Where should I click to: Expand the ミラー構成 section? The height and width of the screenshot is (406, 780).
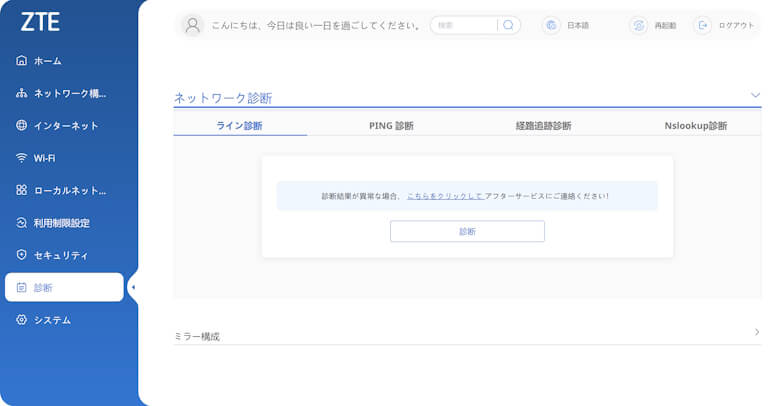click(756, 331)
